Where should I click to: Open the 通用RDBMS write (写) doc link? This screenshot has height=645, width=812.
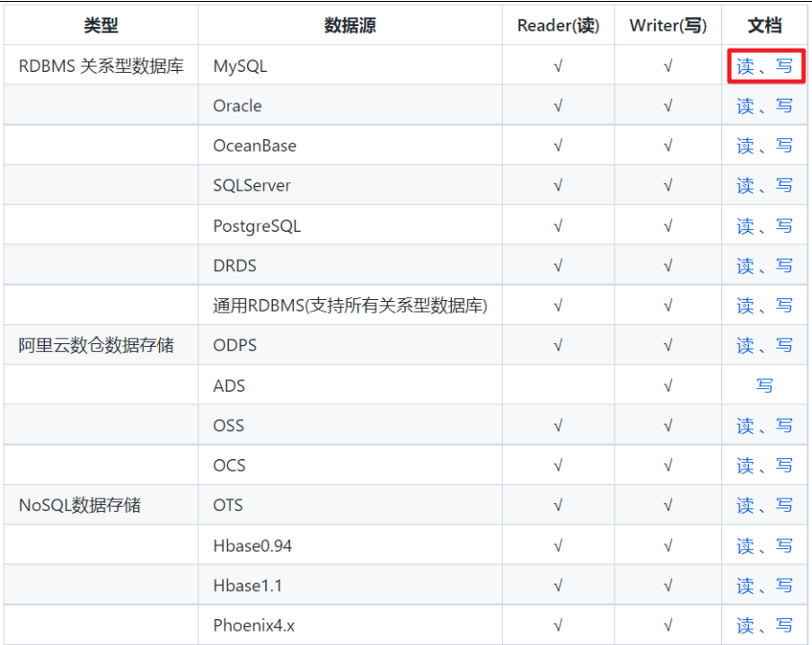[x=784, y=305]
